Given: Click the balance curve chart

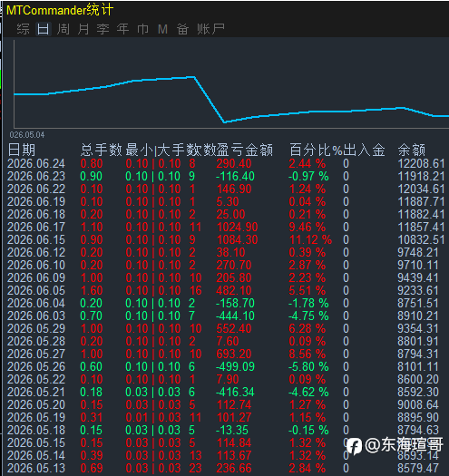Looking at the screenshot, I should (x=231, y=84).
